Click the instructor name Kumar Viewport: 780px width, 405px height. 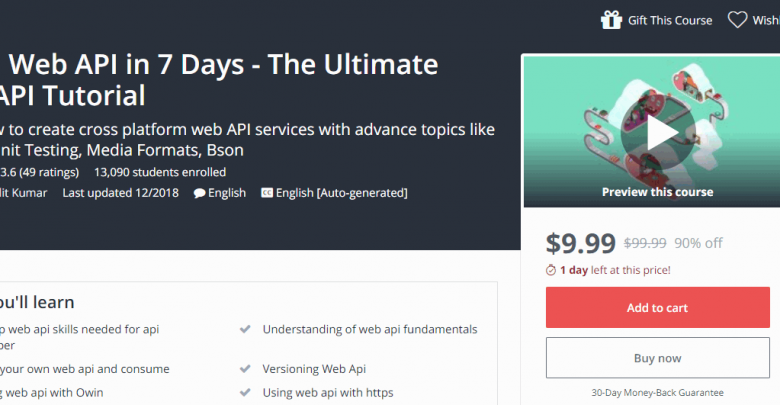(x=29, y=193)
